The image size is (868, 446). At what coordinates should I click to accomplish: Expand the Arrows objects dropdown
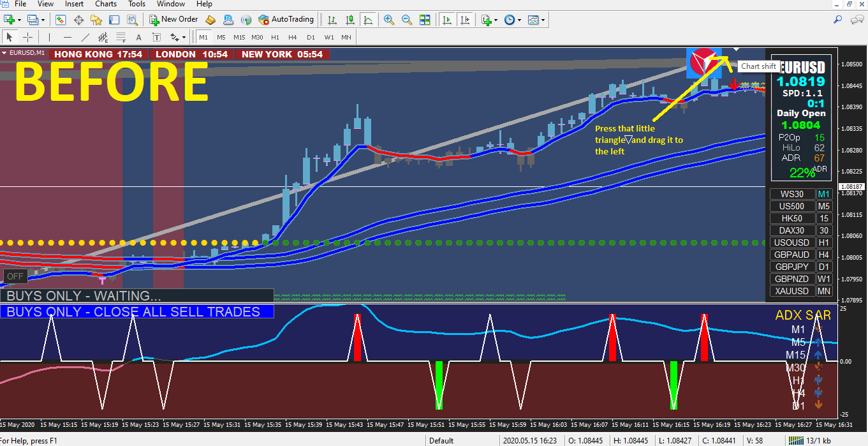(x=184, y=37)
